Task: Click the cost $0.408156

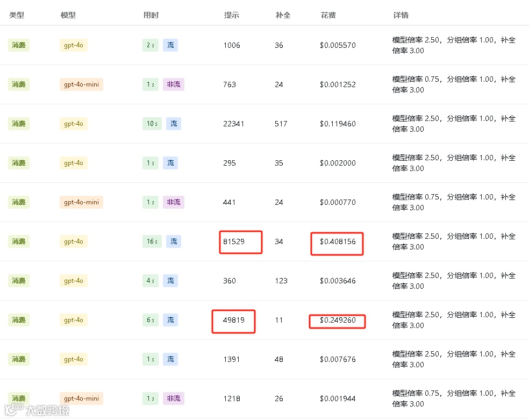Action: click(x=338, y=241)
